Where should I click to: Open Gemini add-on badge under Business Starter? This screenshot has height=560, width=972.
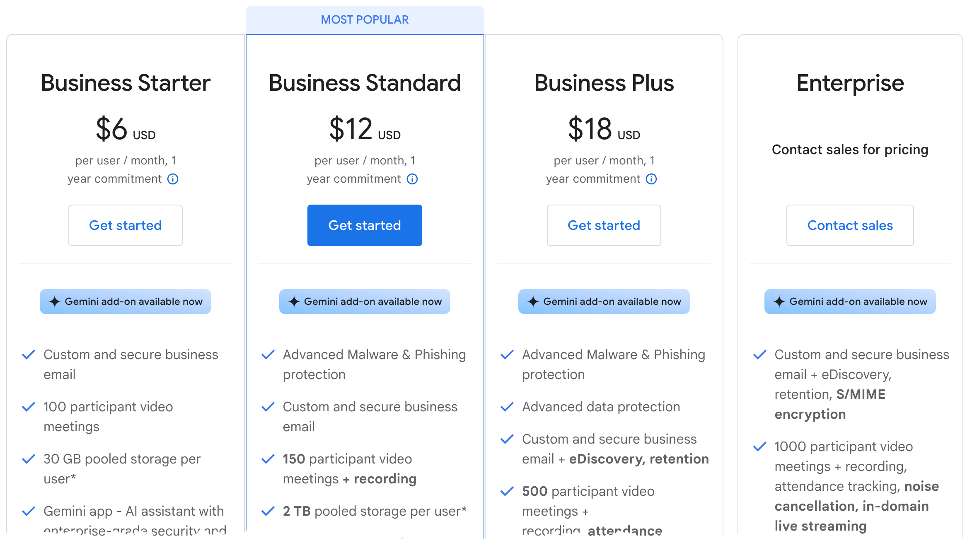point(126,302)
